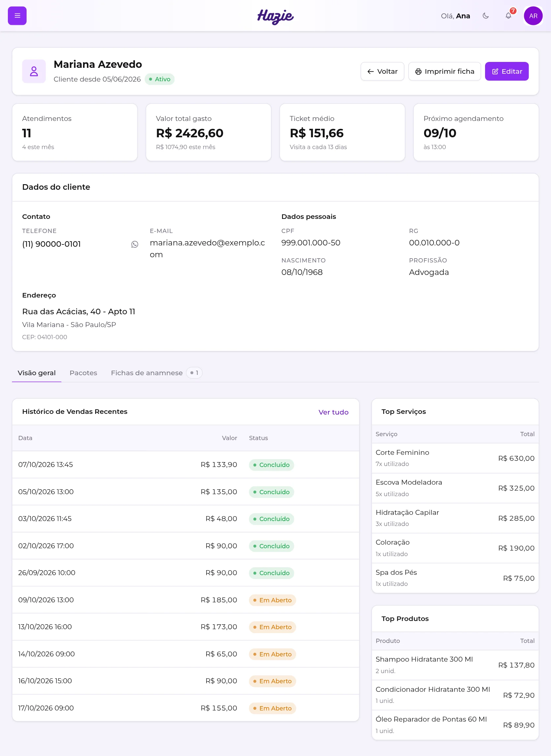Click the Hidratação Capilar service row
The height and width of the screenshot is (756, 551).
coord(455,518)
